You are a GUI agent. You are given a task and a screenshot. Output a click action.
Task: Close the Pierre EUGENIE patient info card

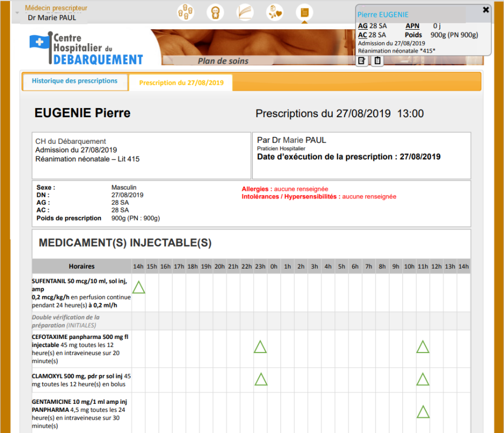click(486, 10)
